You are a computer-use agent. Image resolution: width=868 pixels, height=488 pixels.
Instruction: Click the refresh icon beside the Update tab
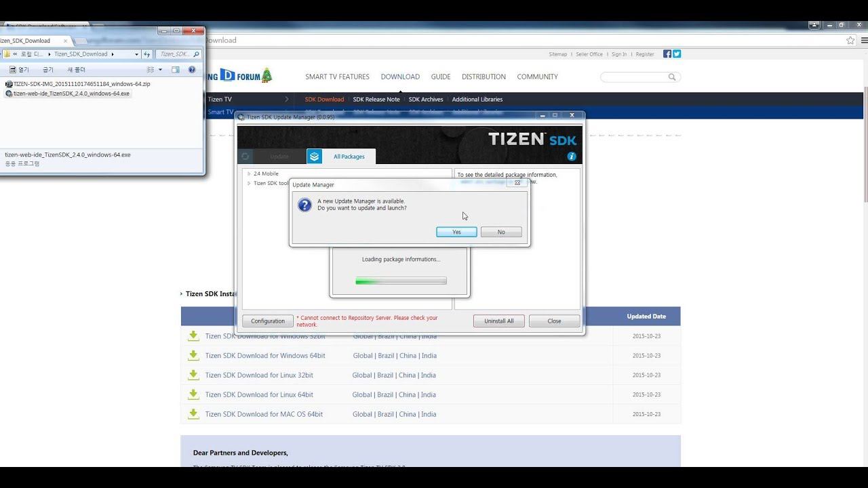point(245,157)
